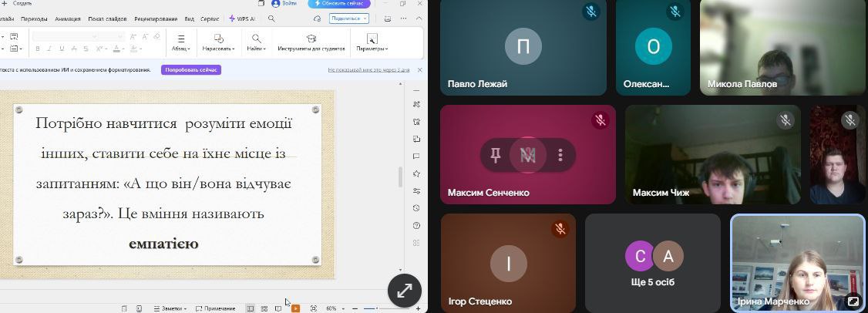Open picture-in-picture on Ірина Марченко's tile
This screenshot has width=868, height=313.
coord(853,301)
